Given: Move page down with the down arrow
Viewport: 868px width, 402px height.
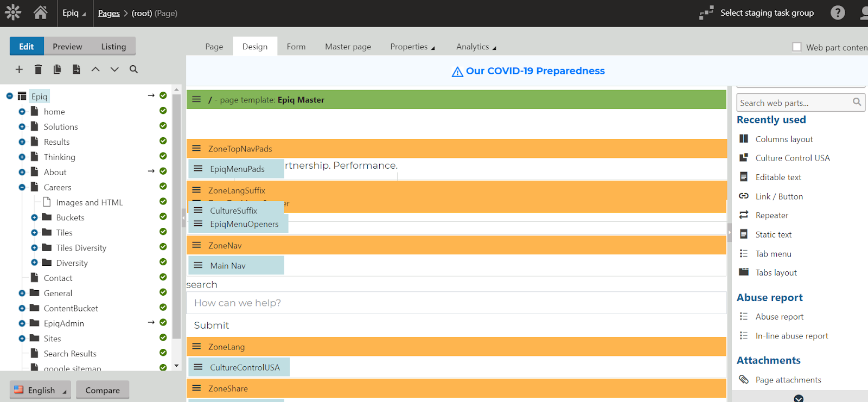Looking at the screenshot, I should (x=114, y=69).
